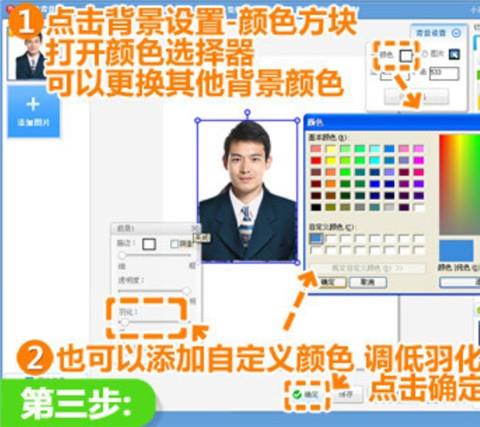Click the 取消 button in the color dialog
Viewport: 480px width, 427px height.
point(368,282)
